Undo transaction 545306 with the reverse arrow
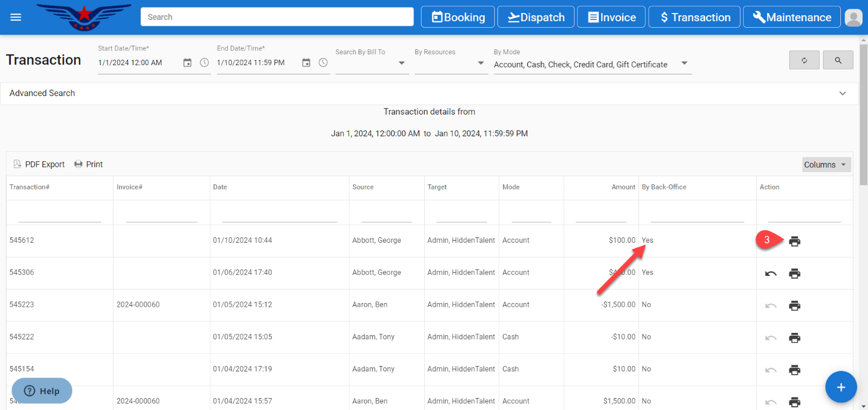This screenshot has height=410, width=868. (x=770, y=274)
